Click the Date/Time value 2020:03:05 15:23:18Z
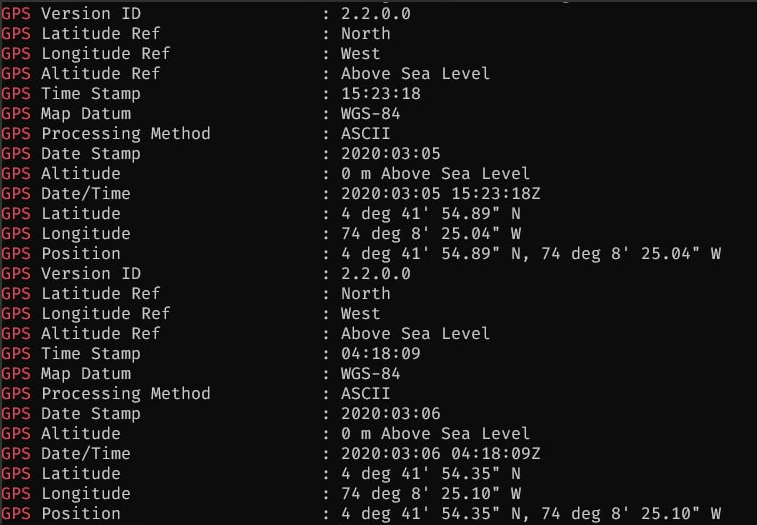757x525 pixels. tap(440, 194)
